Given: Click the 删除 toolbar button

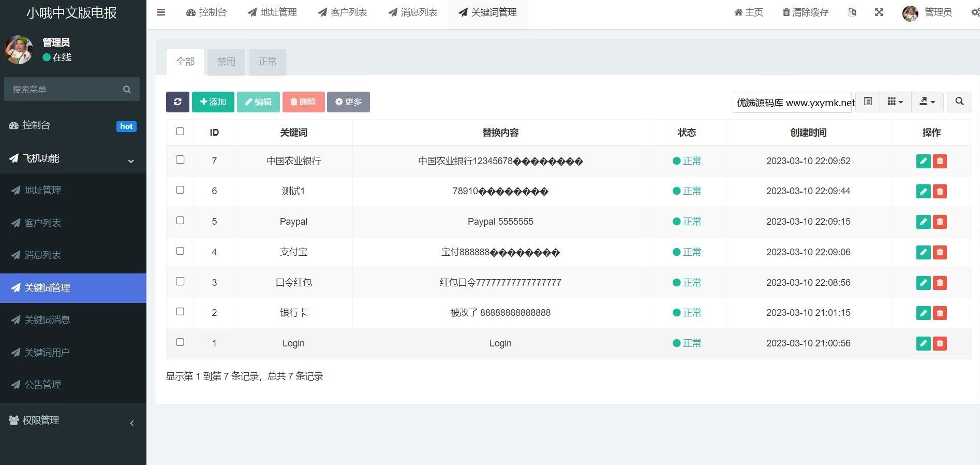Looking at the screenshot, I should coord(303,102).
